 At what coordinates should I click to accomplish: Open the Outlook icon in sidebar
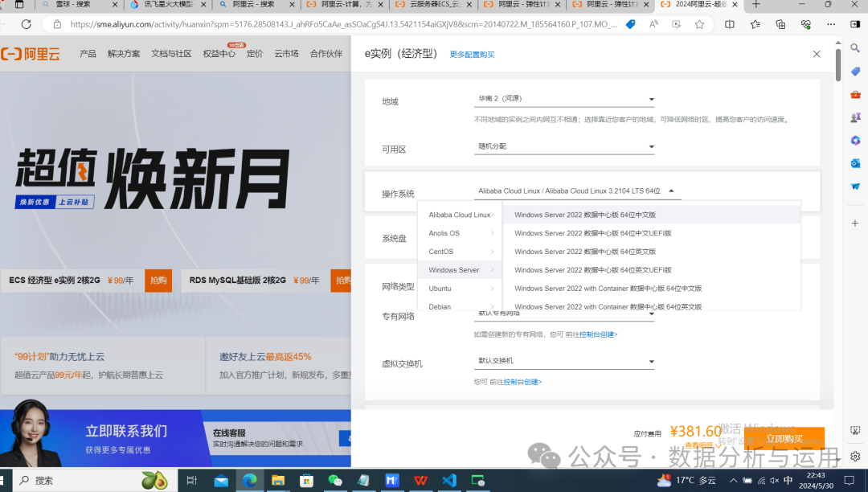[855, 163]
